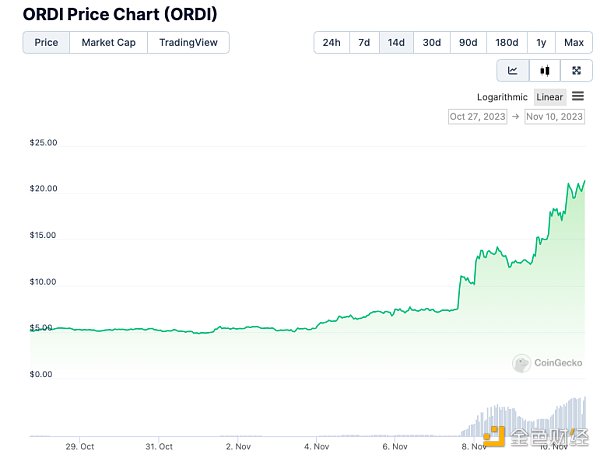This screenshot has height=458, width=600.
Task: Switch to candlestick chart view
Action: point(544,70)
